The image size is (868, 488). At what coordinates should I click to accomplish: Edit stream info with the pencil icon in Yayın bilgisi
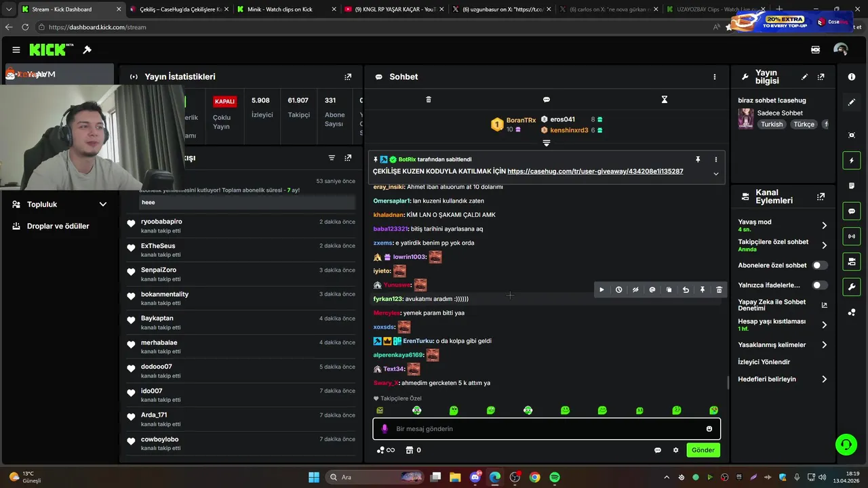[x=805, y=77]
